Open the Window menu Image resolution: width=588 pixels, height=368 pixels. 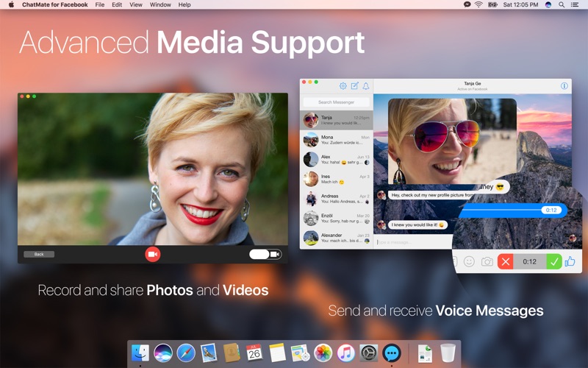click(160, 4)
